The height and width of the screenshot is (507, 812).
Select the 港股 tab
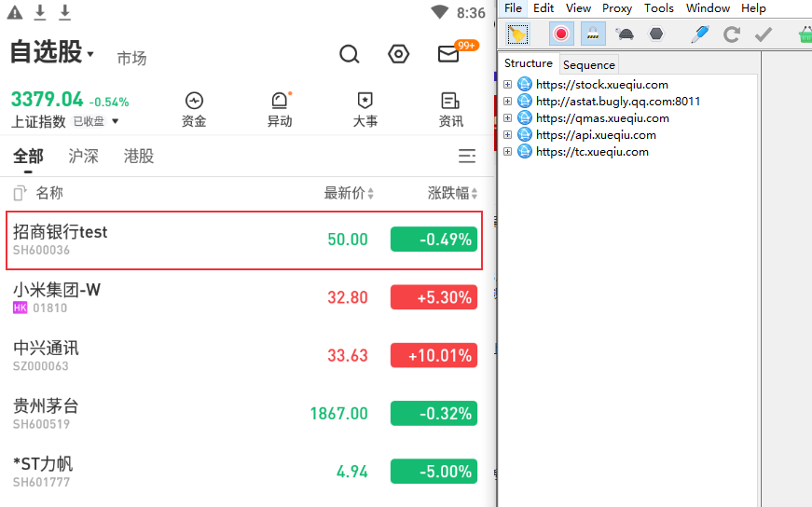(139, 156)
